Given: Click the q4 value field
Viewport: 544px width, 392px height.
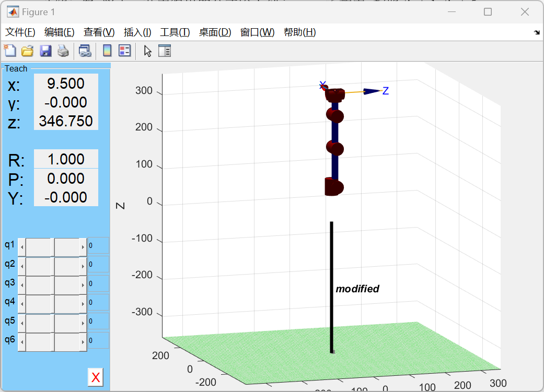Looking at the screenshot, I should tap(99, 303).
